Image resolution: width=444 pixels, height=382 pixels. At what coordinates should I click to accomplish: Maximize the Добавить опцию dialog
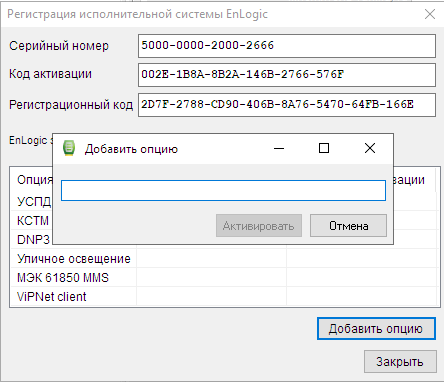tap(324, 148)
